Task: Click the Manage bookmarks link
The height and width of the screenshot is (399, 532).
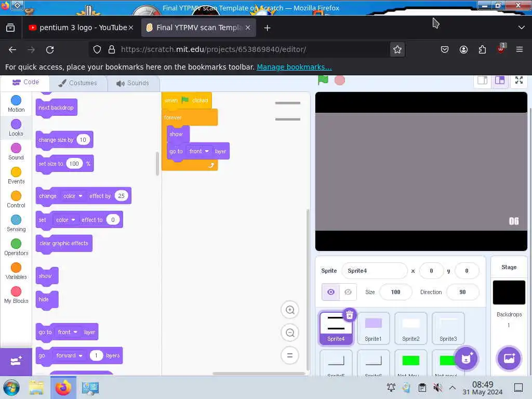Action: tap(294, 67)
